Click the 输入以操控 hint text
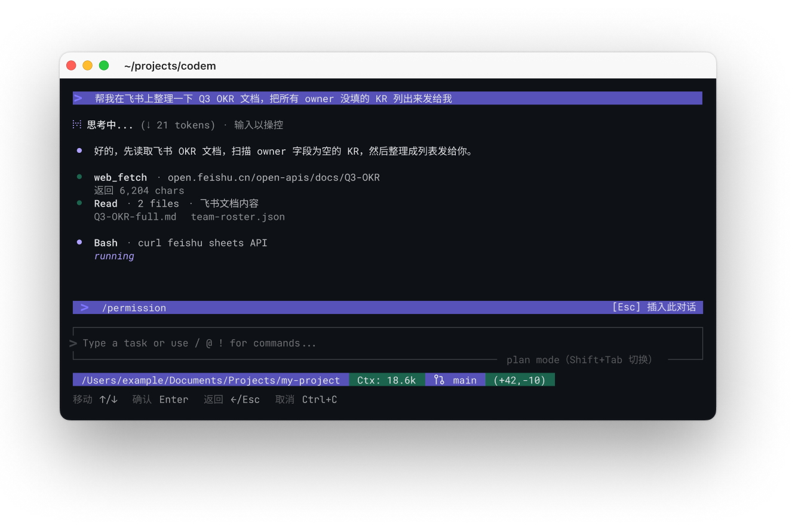Screen dimensions: 798x532 click(x=259, y=125)
